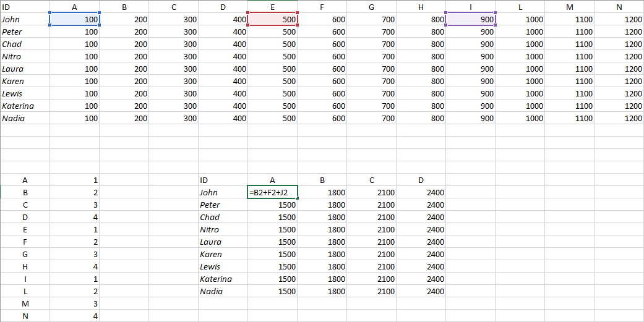Screen dimensions: 644x322
Task: Select the blue-outlined 100 cell in John's row
Action: click(74, 19)
